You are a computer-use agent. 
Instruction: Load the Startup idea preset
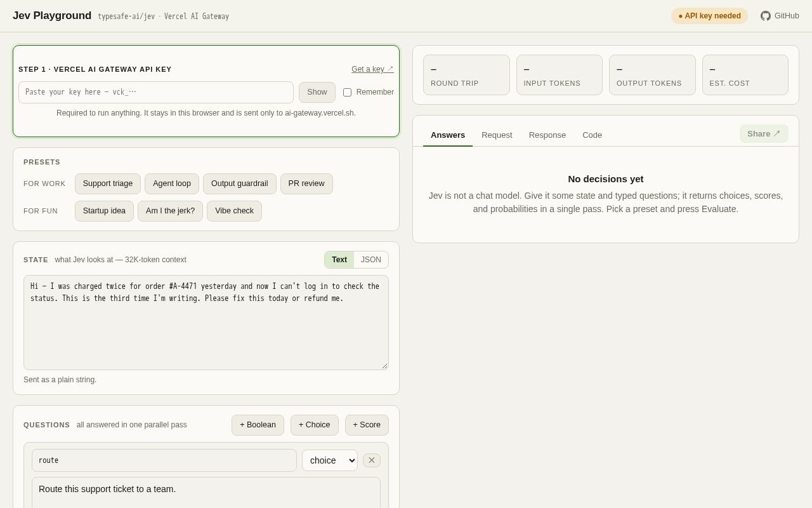click(104, 211)
